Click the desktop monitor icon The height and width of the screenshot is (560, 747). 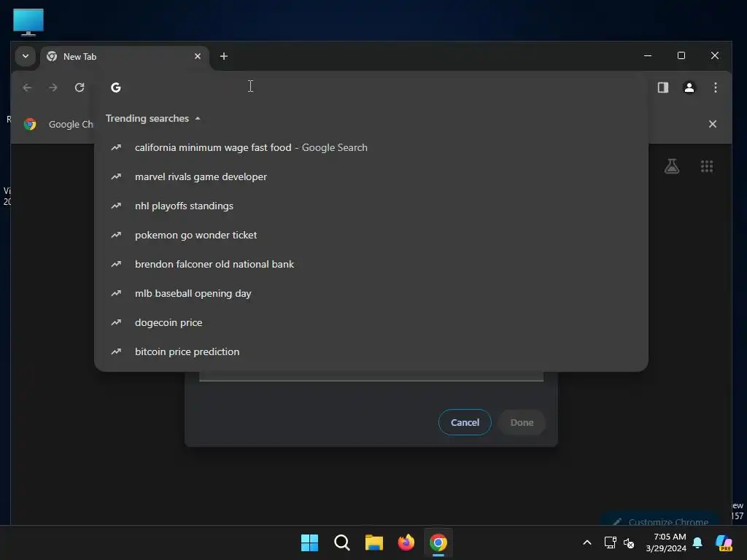pyautogui.click(x=28, y=22)
